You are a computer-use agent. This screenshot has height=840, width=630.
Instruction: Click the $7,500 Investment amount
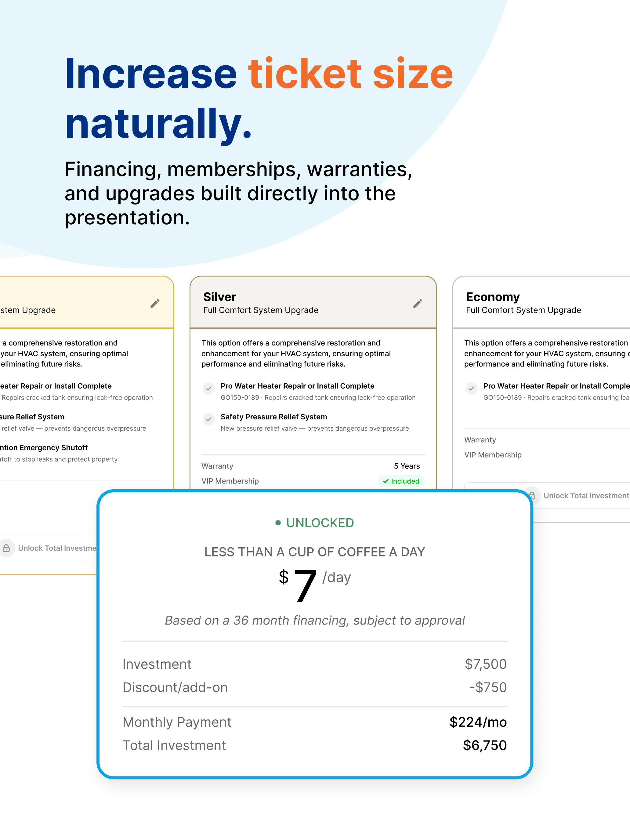[486, 664]
